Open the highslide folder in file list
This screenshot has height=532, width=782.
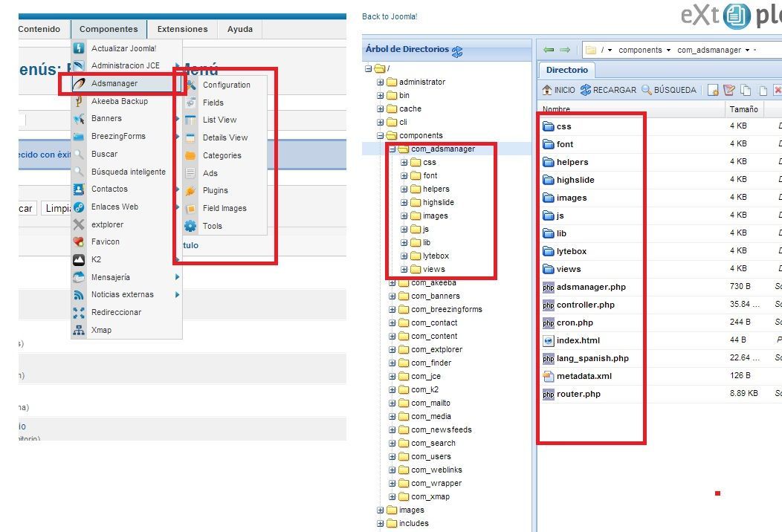click(x=575, y=180)
